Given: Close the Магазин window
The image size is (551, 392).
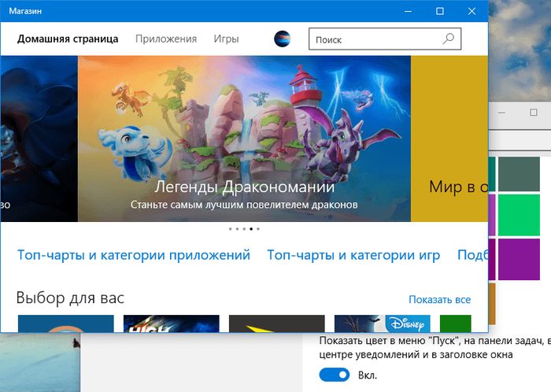Looking at the screenshot, I should pos(471,11).
